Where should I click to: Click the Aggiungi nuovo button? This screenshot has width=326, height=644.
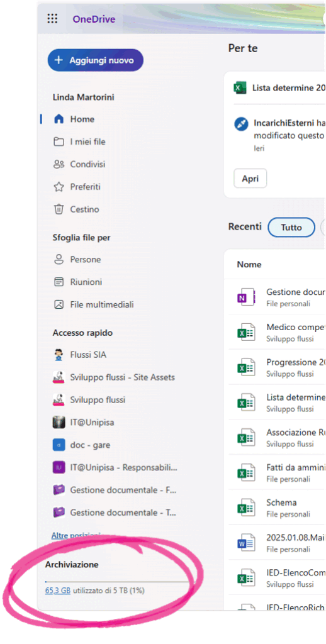coord(96,60)
